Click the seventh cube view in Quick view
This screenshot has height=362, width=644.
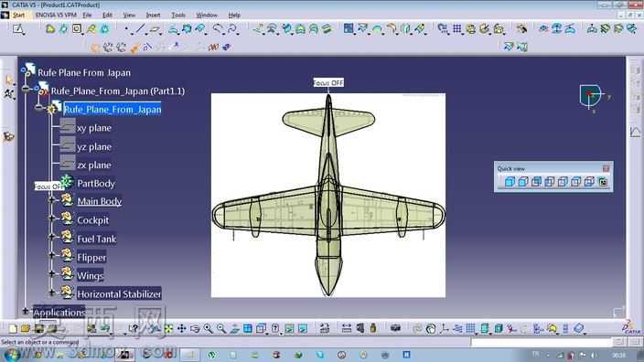(589, 182)
